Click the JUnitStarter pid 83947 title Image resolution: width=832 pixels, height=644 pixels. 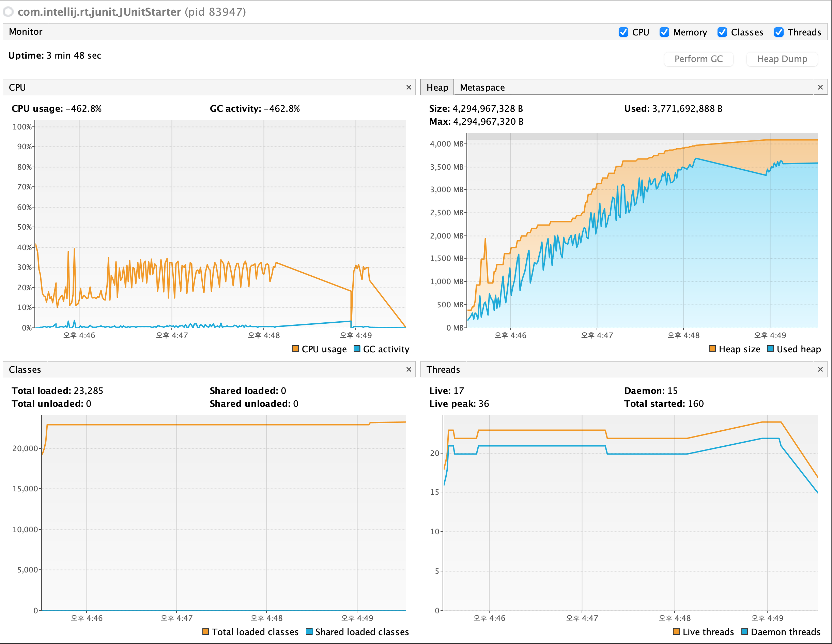pyautogui.click(x=132, y=12)
